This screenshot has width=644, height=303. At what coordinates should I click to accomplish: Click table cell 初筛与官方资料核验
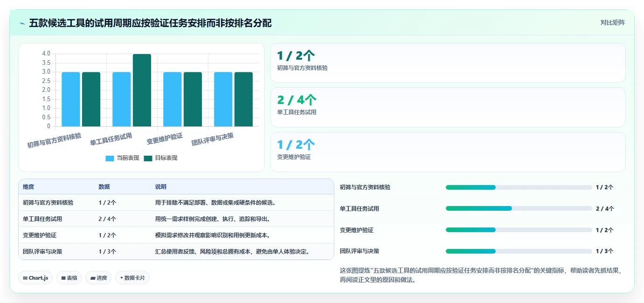tap(48, 203)
